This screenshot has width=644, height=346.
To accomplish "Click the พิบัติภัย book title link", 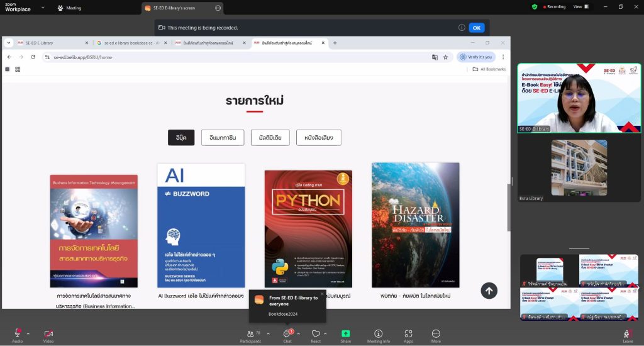I will (x=415, y=296).
